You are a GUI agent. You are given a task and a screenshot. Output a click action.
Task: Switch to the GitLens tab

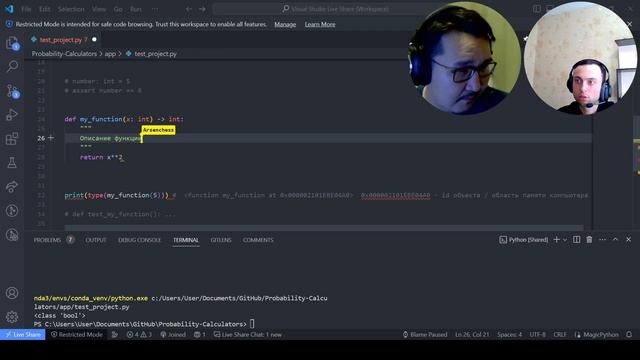pyautogui.click(x=221, y=240)
